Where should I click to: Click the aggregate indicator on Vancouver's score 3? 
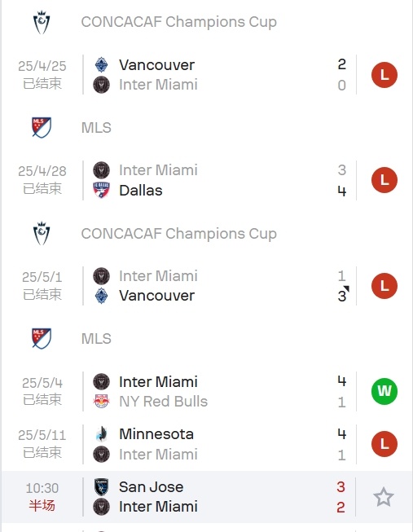pos(346,288)
